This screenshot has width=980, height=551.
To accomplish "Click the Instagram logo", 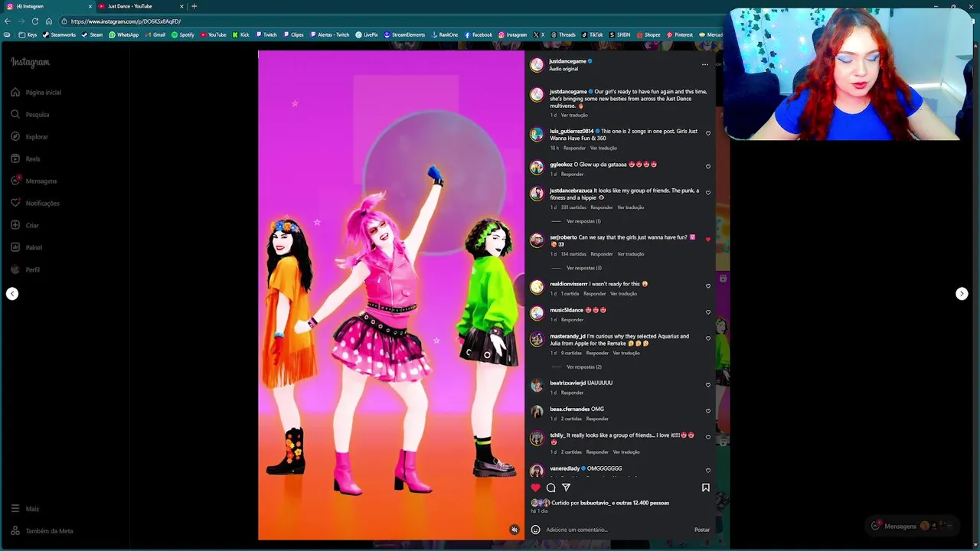I will (x=30, y=63).
